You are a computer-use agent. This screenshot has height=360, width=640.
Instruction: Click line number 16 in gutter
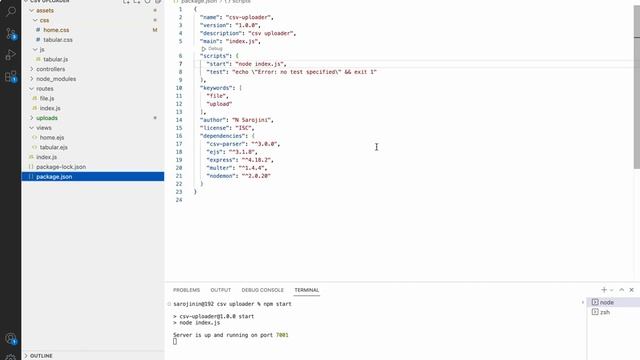[x=179, y=136]
